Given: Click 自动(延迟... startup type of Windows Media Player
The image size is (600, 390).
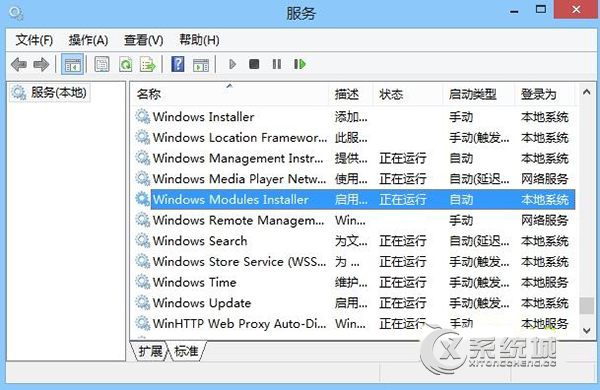Looking at the screenshot, I should pos(479,179).
